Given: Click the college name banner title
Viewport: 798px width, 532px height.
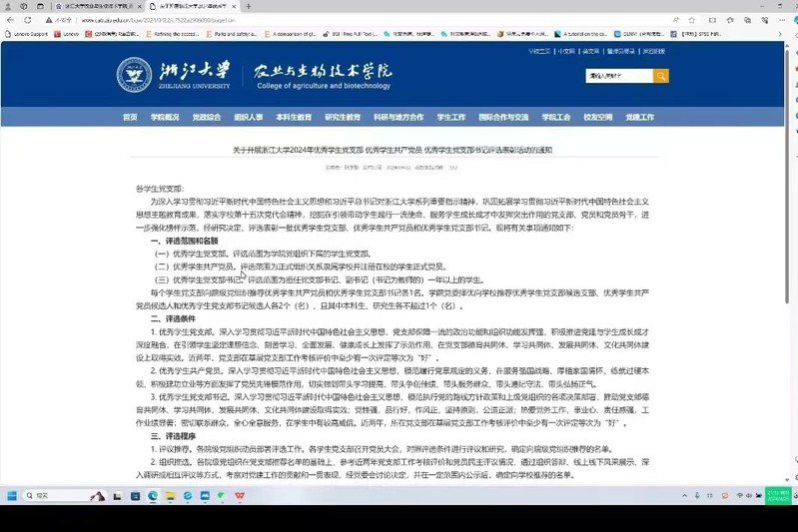Looking at the screenshot, I should click(324, 76).
